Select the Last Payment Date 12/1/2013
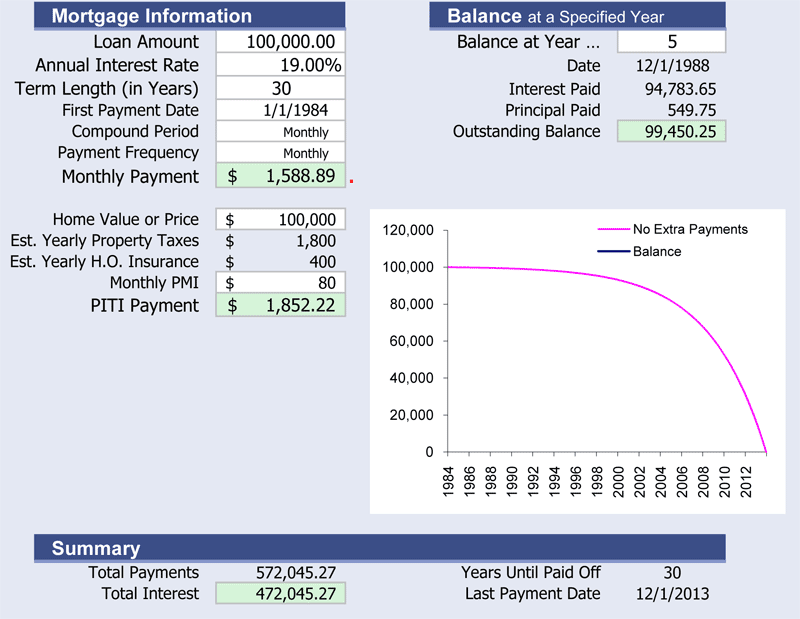Image resolution: width=800 pixels, height=619 pixels. coord(672,594)
